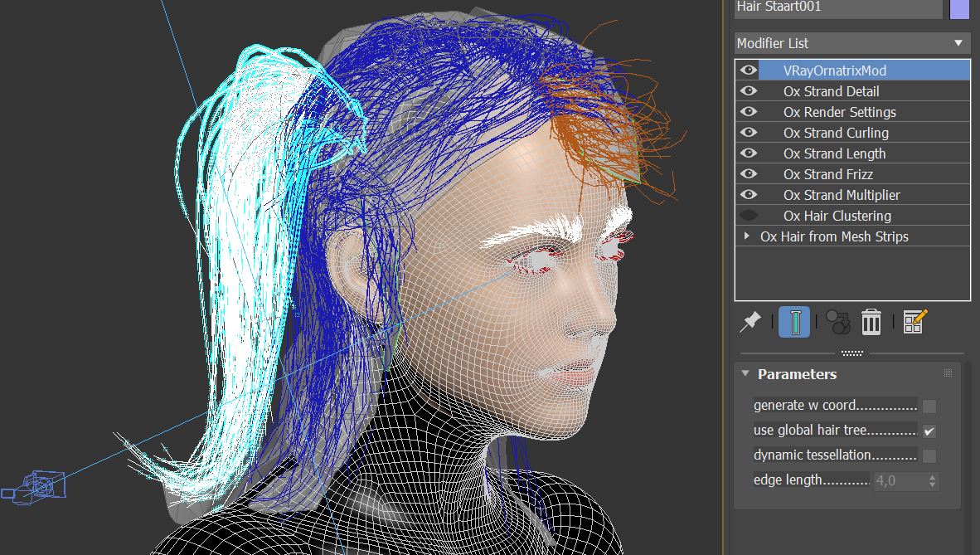Toggle Show End Result button

tap(794, 322)
